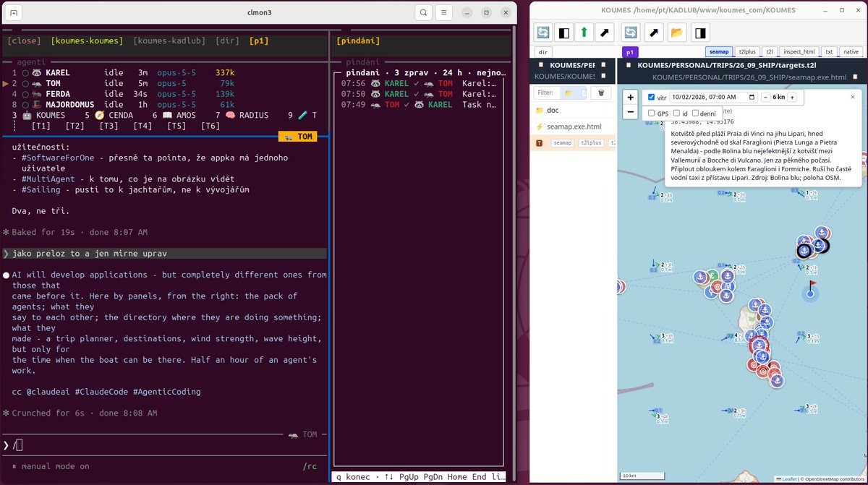The height and width of the screenshot is (485, 868).
Task: Click the purple p1 badge in KOUMES window
Action: [x=630, y=52]
